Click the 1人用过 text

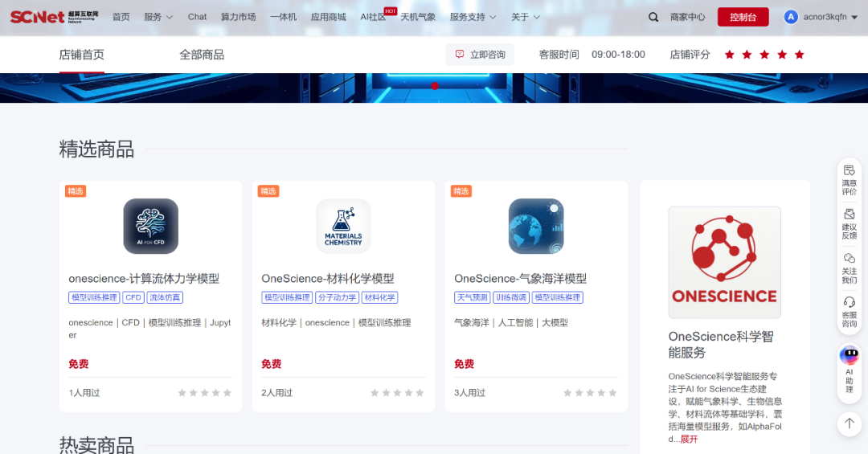point(84,393)
